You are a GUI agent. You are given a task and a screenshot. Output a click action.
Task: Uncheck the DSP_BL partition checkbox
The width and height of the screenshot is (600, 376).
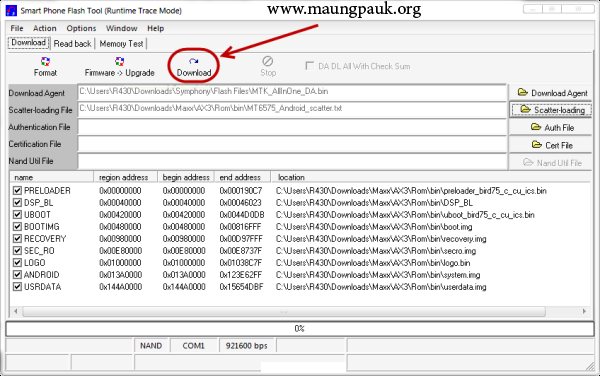[x=17, y=202]
